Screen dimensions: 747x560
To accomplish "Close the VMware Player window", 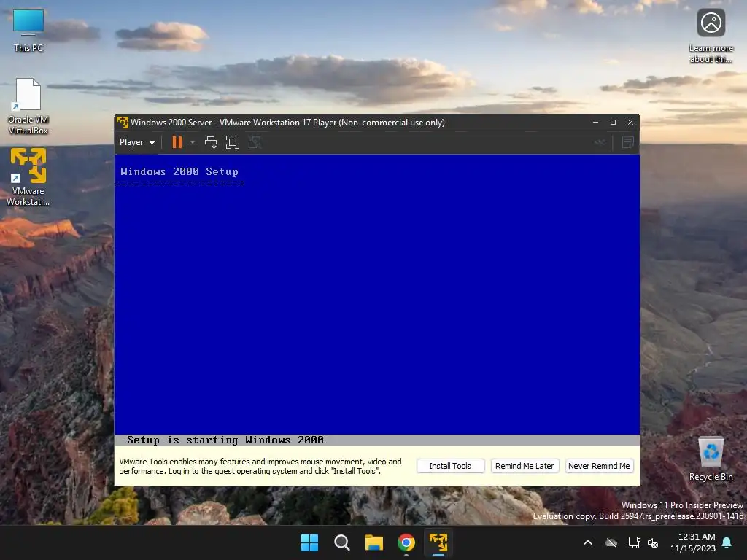I will pyautogui.click(x=631, y=122).
